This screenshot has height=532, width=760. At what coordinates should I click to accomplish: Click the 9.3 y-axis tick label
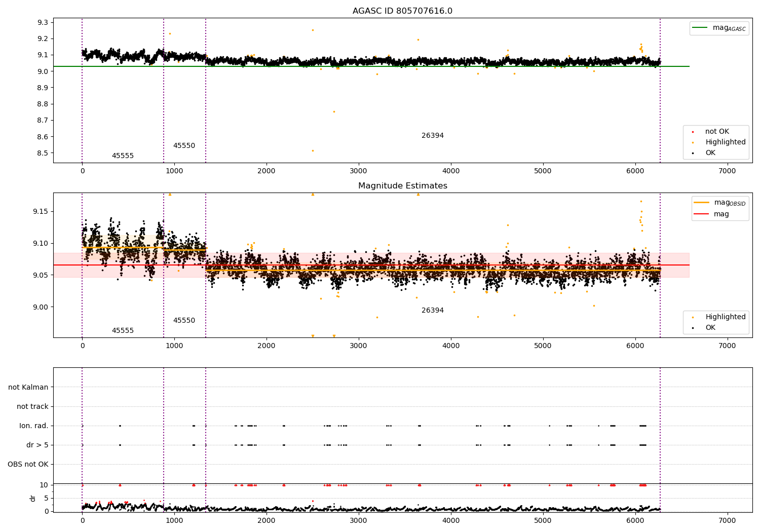click(x=43, y=22)
